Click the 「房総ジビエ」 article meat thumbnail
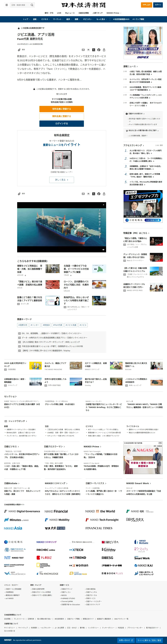Image resolution: width=167 pixels, height=644 pixels. pyautogui.click(x=52, y=284)
